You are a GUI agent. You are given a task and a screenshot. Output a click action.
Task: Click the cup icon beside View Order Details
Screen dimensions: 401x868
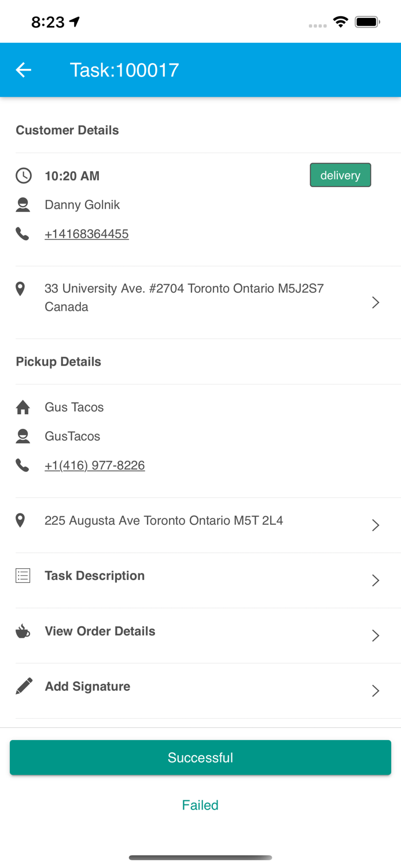coord(22,631)
